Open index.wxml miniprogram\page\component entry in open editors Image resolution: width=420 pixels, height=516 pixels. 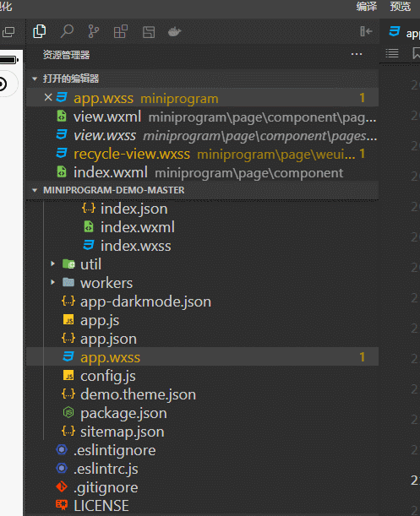202,172
